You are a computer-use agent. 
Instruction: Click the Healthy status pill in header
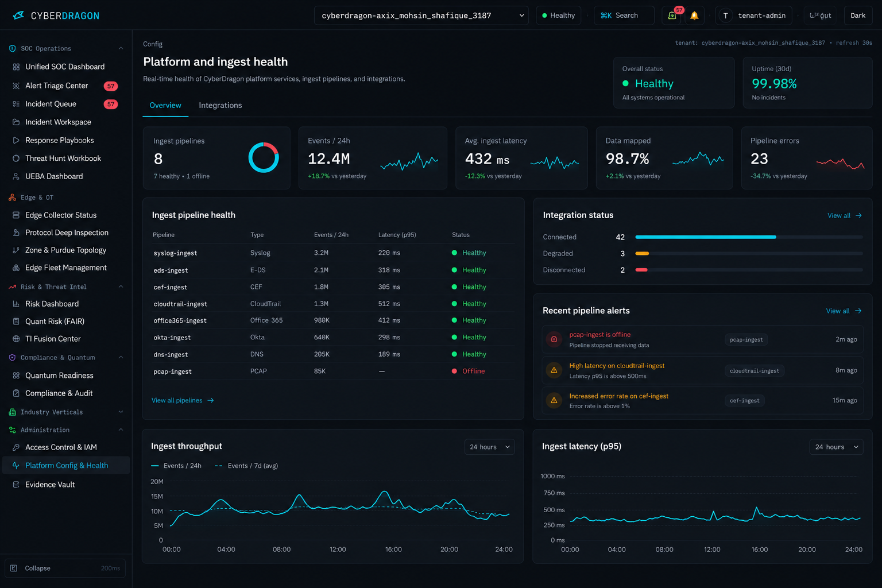(559, 16)
